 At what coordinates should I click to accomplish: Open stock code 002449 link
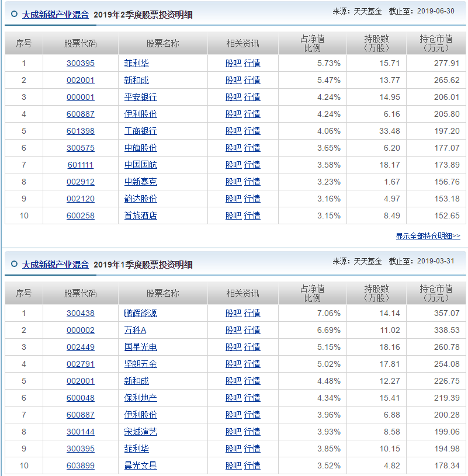pyautogui.click(x=81, y=348)
